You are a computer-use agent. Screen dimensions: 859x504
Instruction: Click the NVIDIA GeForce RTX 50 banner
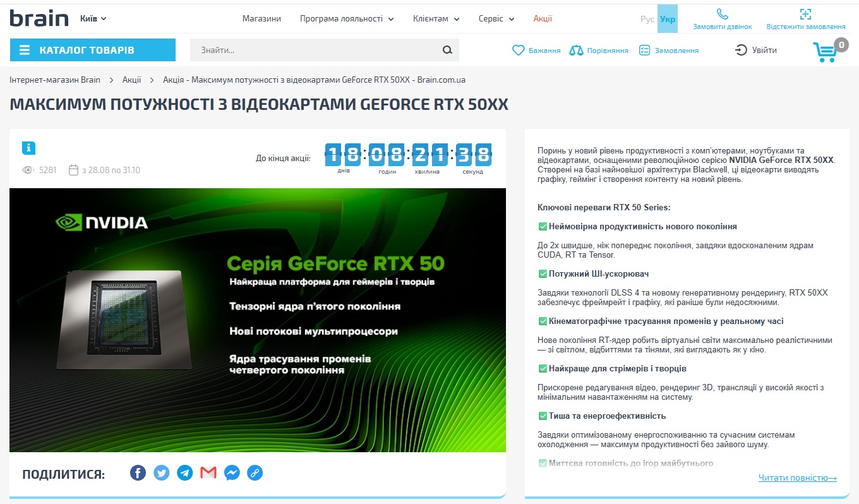coord(258,320)
